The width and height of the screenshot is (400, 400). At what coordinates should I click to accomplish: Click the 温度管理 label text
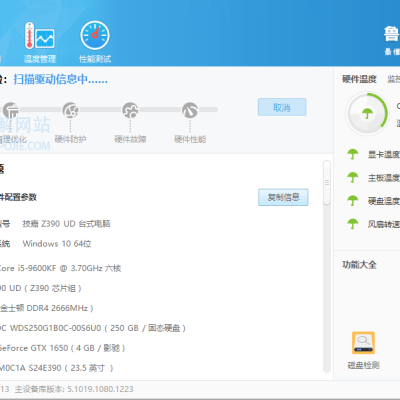click(40, 59)
